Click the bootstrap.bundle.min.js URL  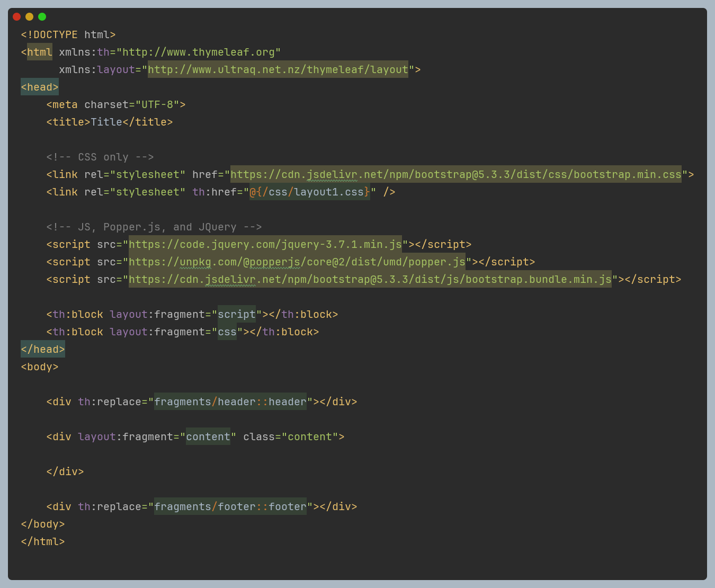tap(370, 279)
